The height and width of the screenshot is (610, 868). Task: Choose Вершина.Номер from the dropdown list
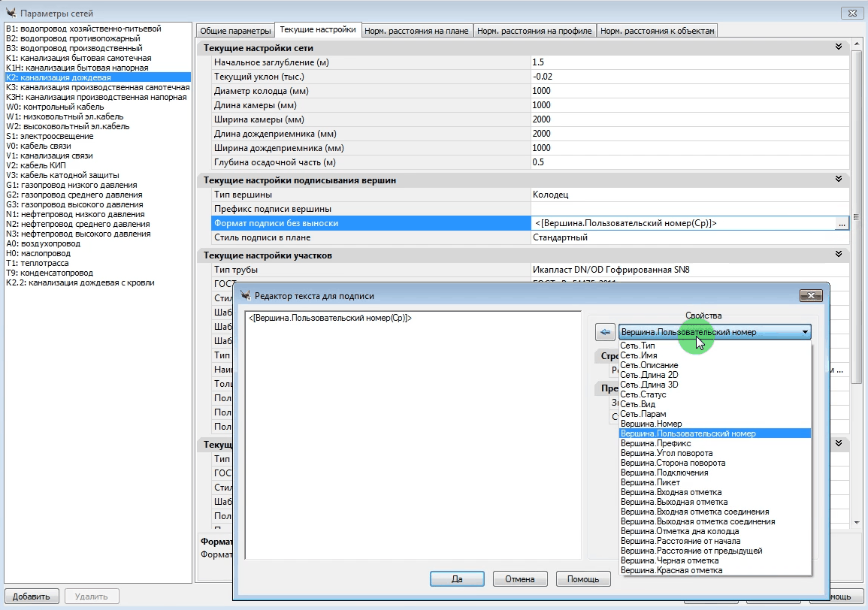[651, 424]
